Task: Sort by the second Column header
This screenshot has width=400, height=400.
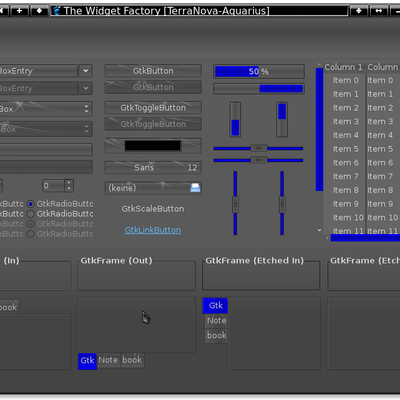Action: coord(383,67)
